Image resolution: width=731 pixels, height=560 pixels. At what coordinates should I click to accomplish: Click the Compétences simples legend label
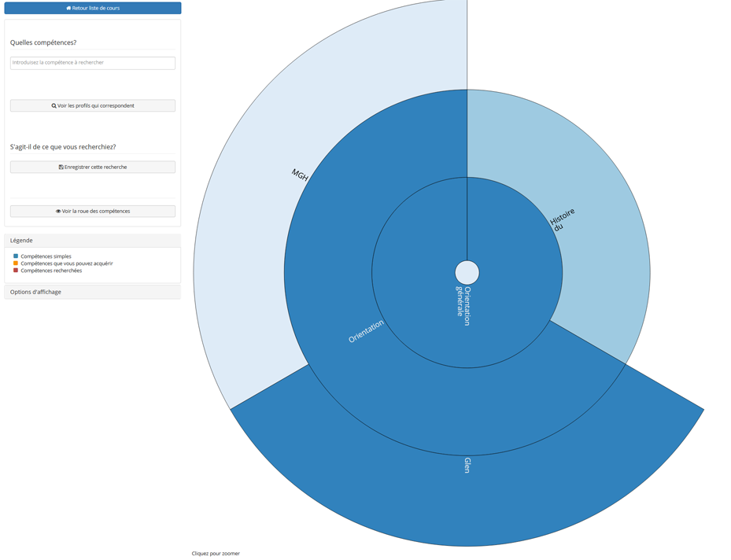coord(46,256)
